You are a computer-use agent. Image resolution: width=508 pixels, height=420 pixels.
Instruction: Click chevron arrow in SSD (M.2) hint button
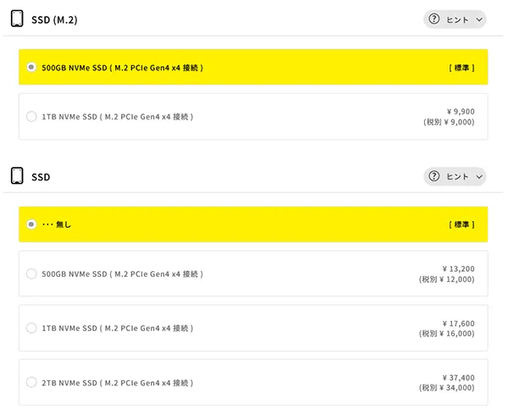479,19
